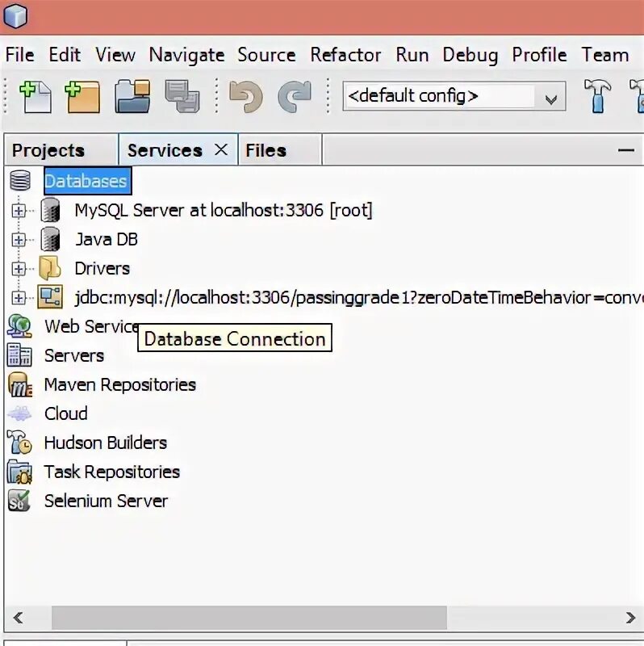Click the Web Services globe icon
Image resolution: width=644 pixels, height=646 pixels.
[x=19, y=326]
